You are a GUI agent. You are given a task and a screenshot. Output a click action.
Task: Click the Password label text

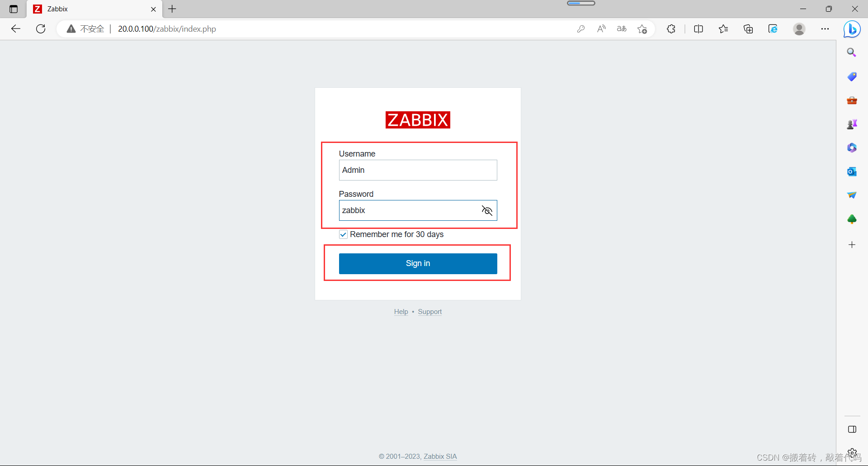pyautogui.click(x=356, y=194)
